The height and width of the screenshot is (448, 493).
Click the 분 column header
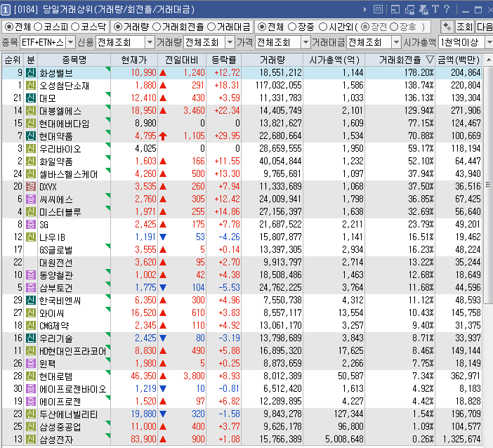point(31,60)
